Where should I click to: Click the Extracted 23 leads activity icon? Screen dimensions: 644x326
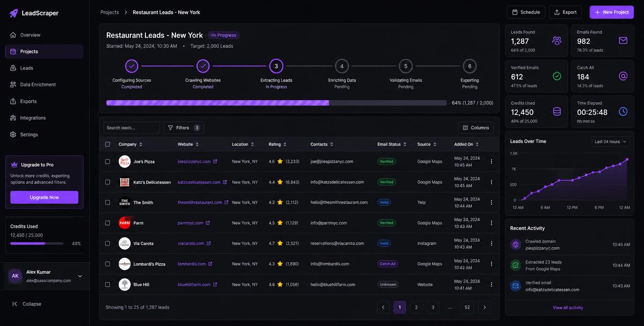click(x=516, y=265)
